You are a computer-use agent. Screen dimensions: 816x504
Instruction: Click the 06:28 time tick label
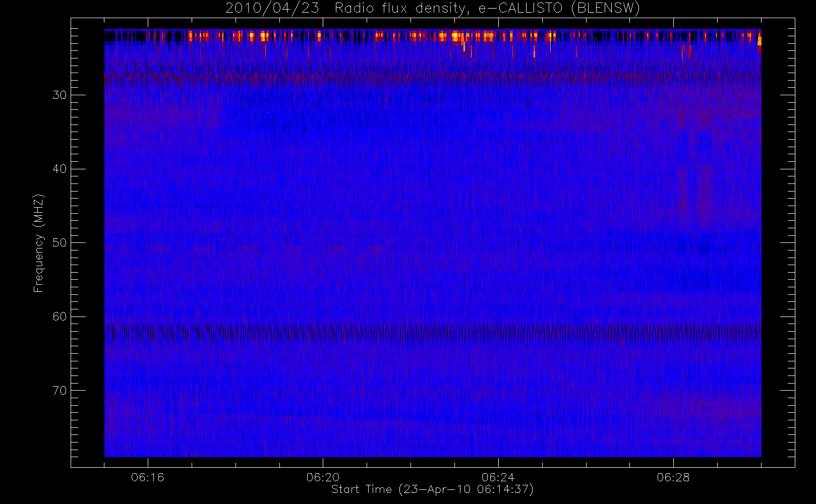(x=673, y=477)
